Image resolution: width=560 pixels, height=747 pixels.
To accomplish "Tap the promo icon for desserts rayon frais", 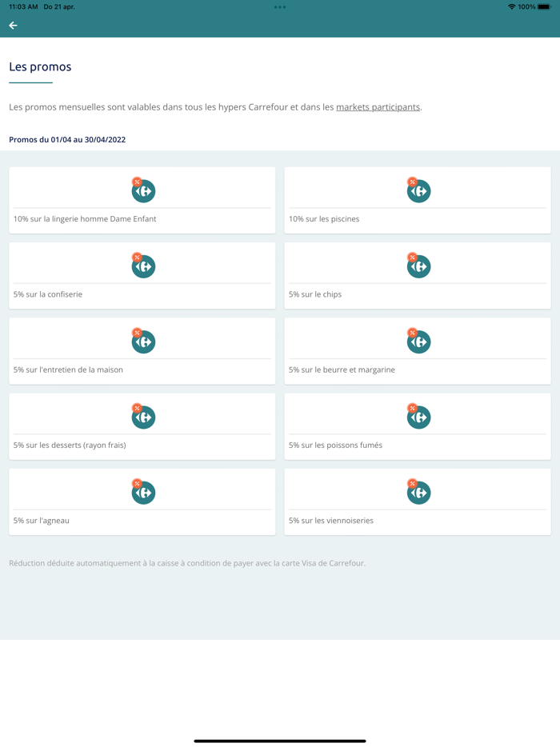I will pyautogui.click(x=143, y=416).
